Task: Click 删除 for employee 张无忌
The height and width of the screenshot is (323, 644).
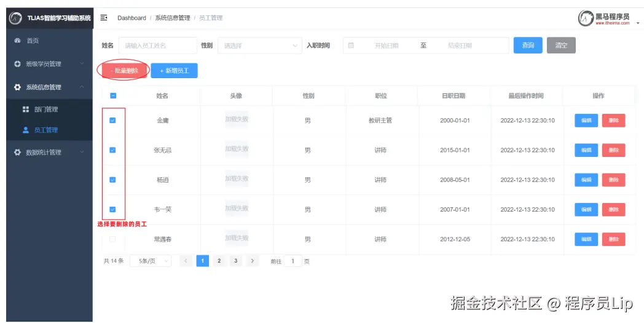Action: point(614,150)
